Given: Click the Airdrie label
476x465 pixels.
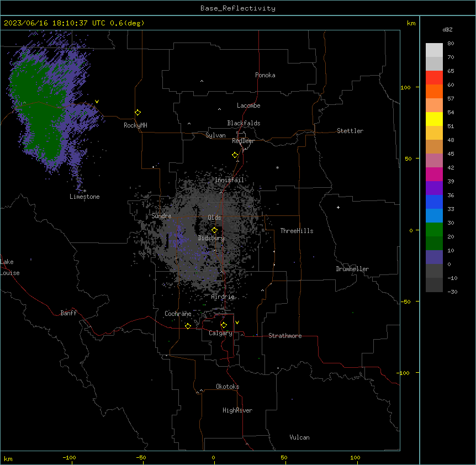Looking at the screenshot, I should pos(223,297).
